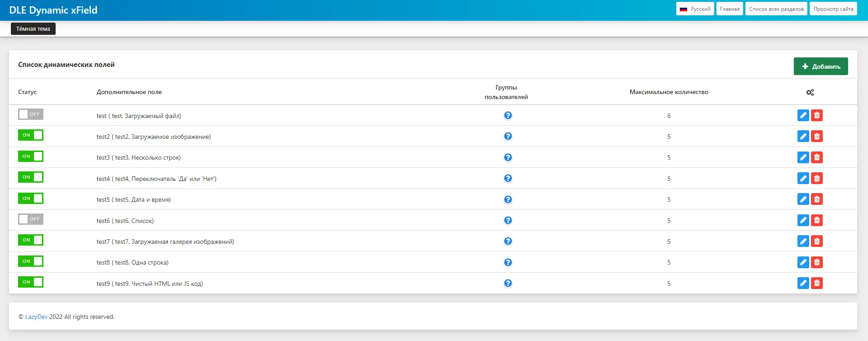This screenshot has width=868, height=341.
Task: Enable the test field status toggle
Action: [x=31, y=114]
